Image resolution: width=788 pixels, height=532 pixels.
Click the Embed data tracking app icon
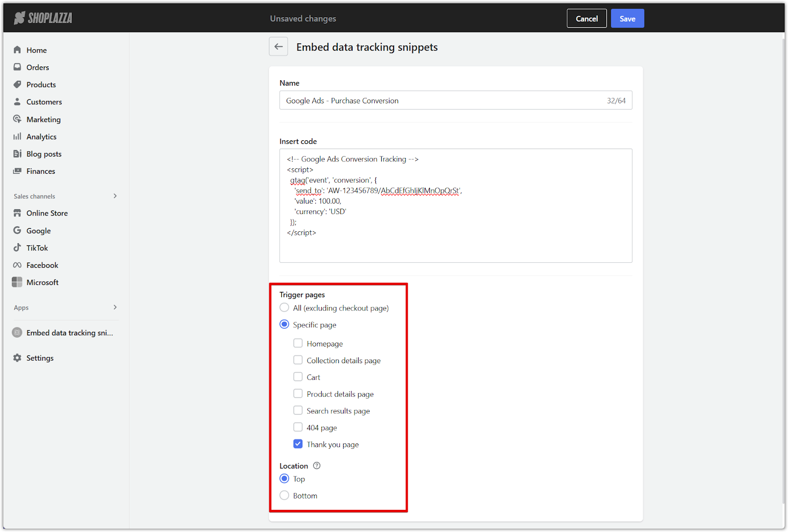click(17, 333)
